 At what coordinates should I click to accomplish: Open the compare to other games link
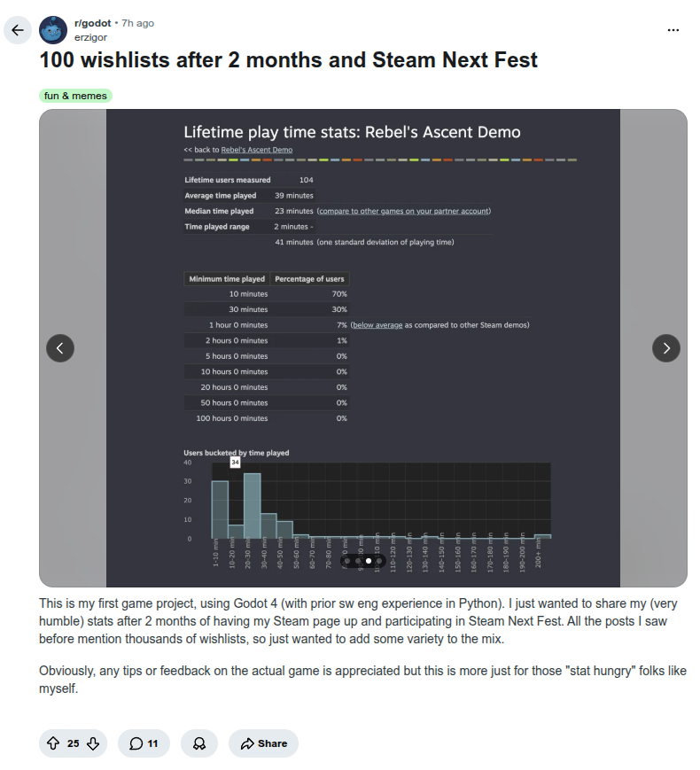(404, 211)
